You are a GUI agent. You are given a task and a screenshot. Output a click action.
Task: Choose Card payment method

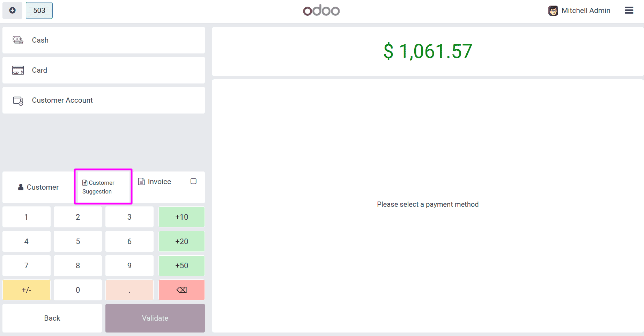pyautogui.click(x=104, y=70)
